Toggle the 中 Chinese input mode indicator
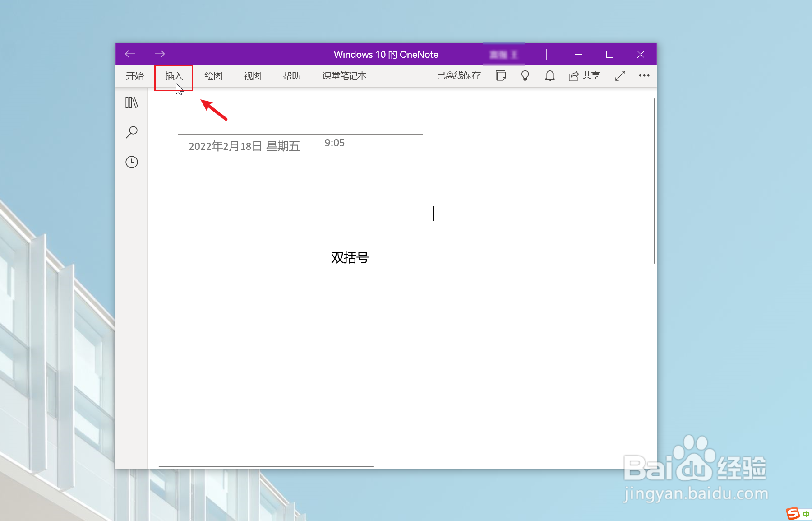Screen dimensions: 812x521 [806, 514]
